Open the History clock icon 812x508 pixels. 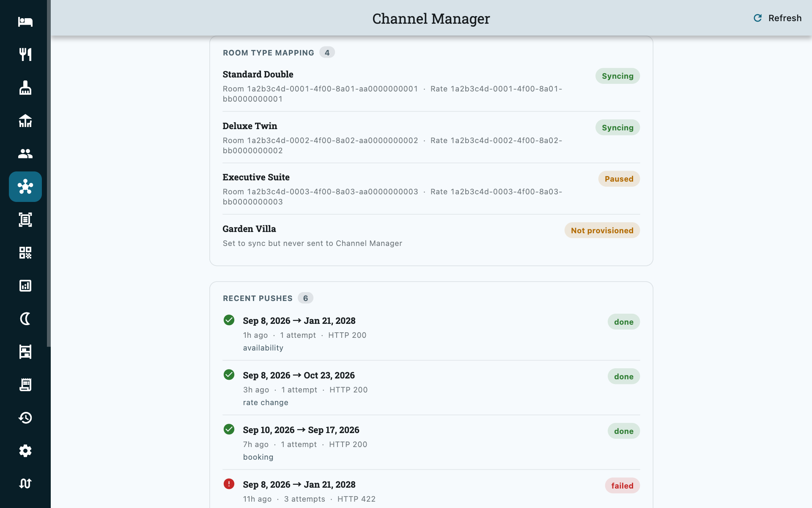[x=25, y=418]
